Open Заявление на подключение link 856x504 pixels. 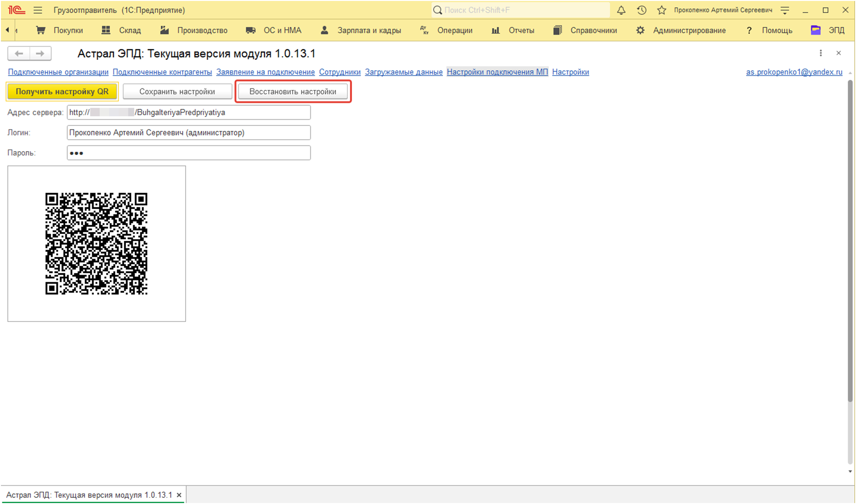(x=266, y=72)
